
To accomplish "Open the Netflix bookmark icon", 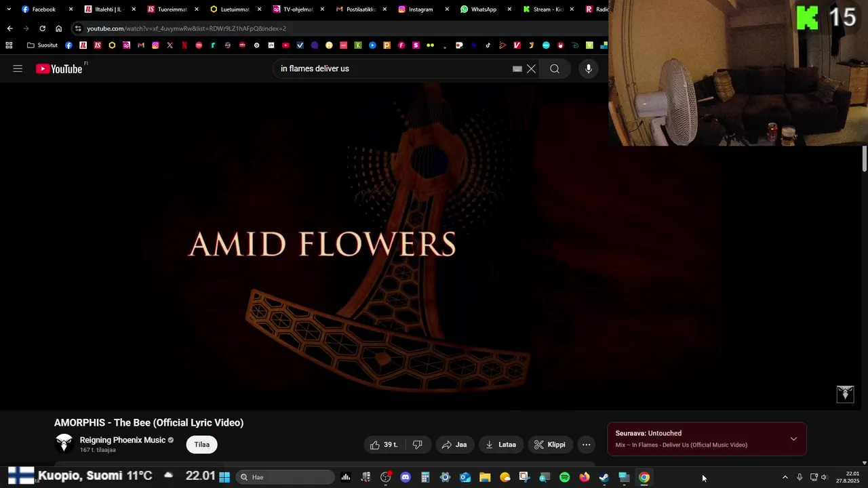I will (x=184, y=45).
